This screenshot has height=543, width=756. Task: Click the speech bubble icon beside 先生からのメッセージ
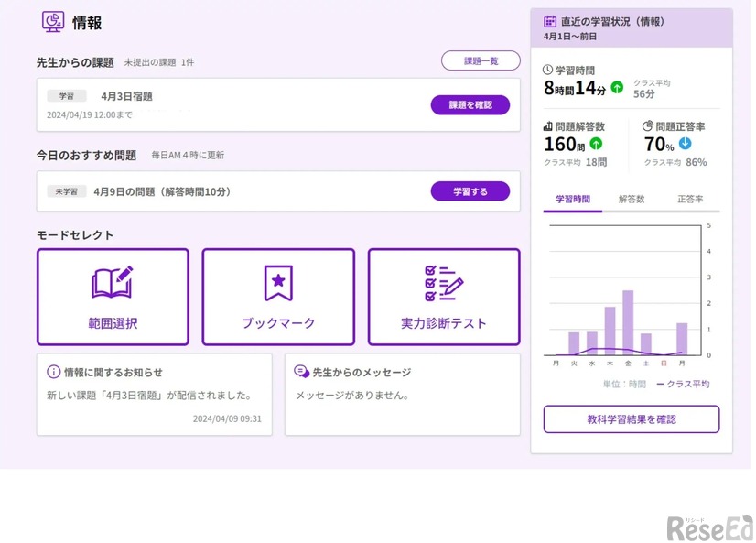301,372
